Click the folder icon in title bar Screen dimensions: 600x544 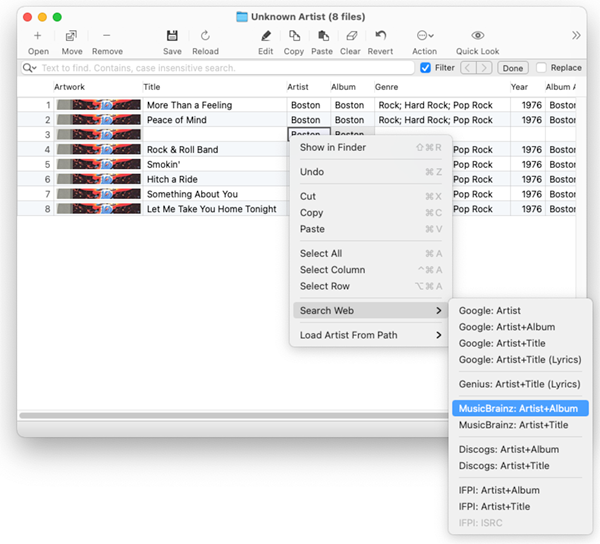[241, 17]
